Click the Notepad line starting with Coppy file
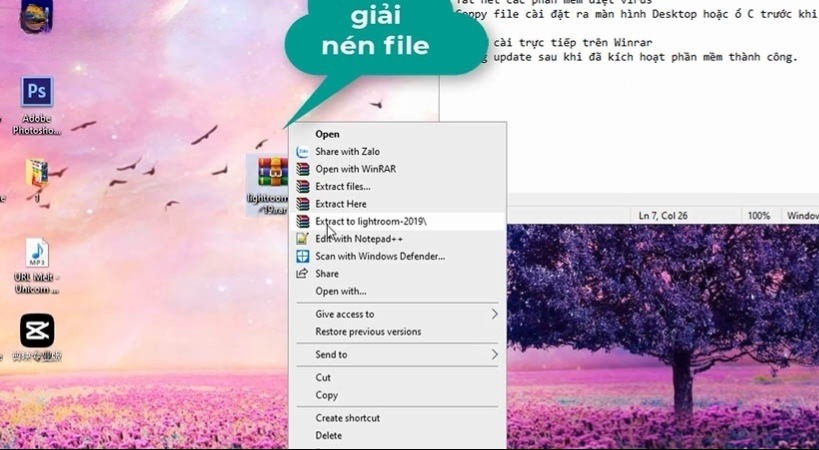The width and height of the screenshot is (819, 450). (636, 14)
